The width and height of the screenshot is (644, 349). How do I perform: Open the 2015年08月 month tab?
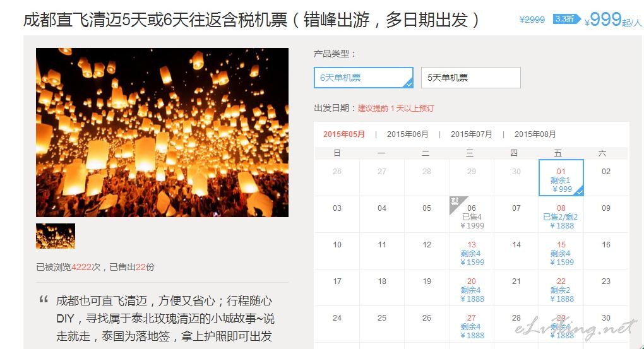(x=535, y=134)
